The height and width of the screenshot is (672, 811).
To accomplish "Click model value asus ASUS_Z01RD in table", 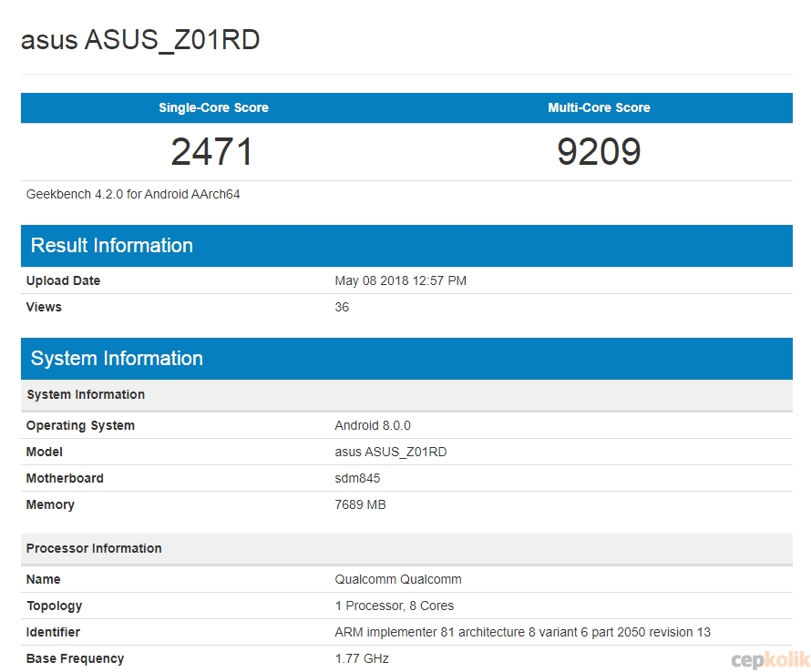I will [391, 452].
